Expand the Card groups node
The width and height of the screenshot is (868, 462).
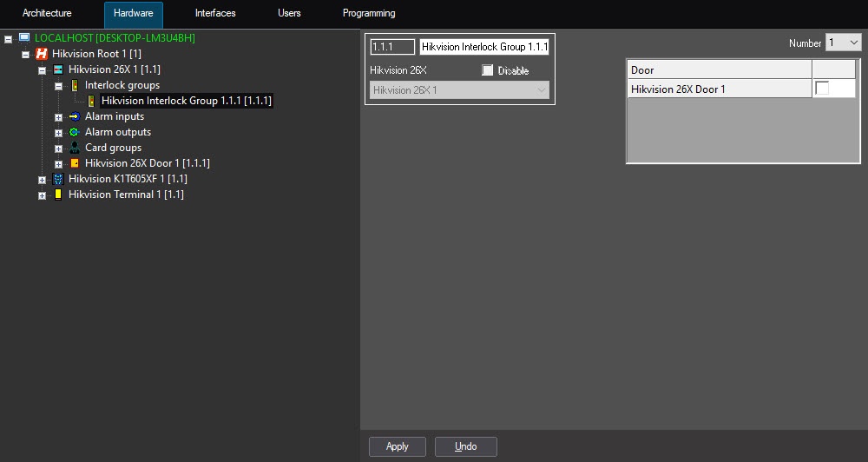[59, 148]
